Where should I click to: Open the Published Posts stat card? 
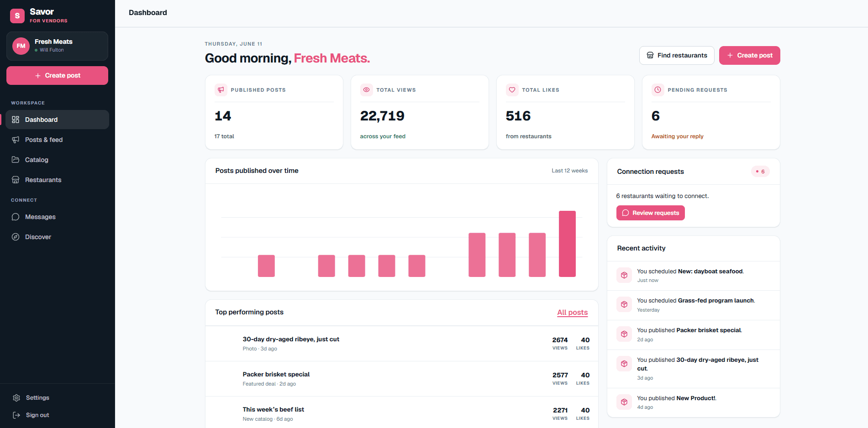pos(274,112)
